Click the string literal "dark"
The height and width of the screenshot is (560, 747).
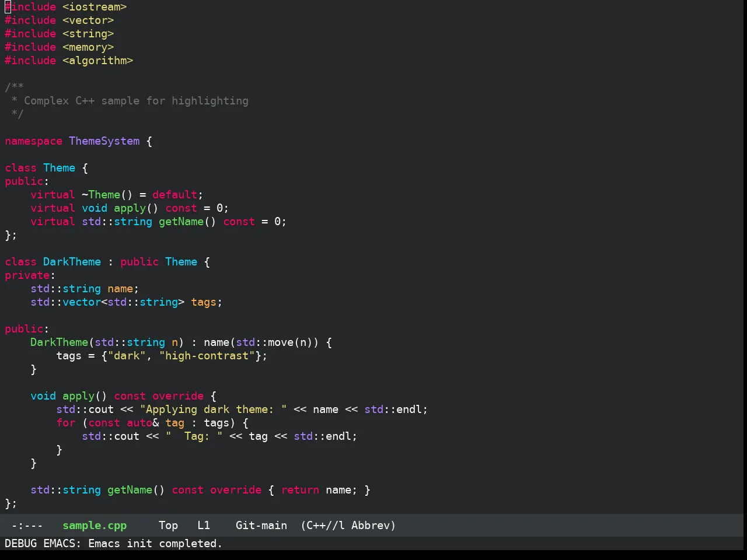point(127,356)
